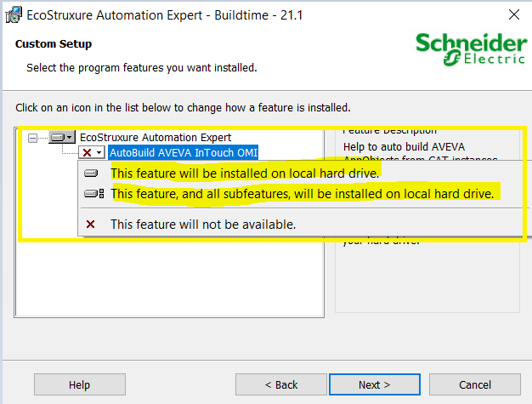The width and height of the screenshot is (532, 404).
Task: Click the 'Help to auto build AVEVA' description text
Action: tap(404, 147)
